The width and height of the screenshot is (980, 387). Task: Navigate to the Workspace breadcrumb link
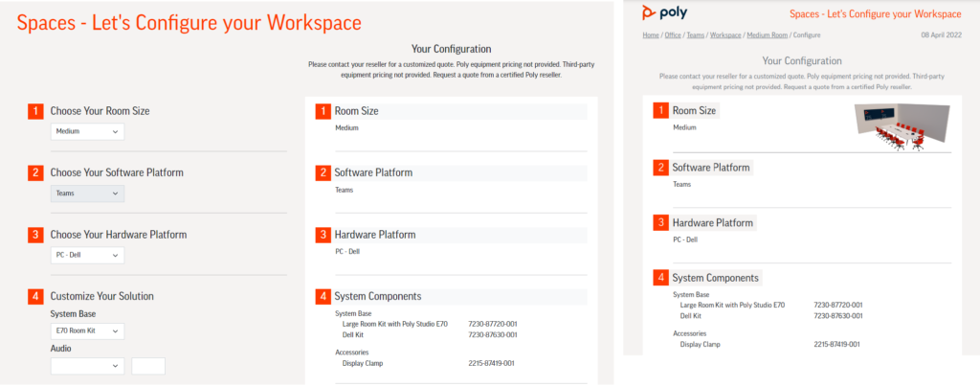(725, 34)
